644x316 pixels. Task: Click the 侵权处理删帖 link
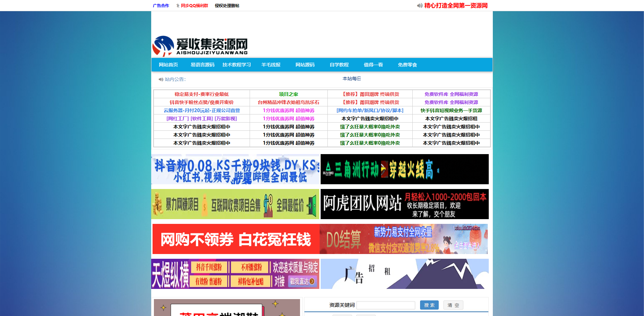coord(227,5)
